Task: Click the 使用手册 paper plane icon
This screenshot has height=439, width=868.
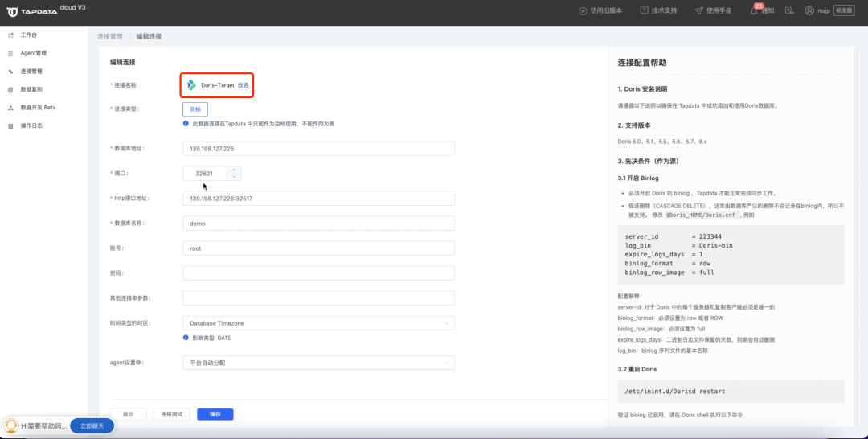Action: (x=699, y=10)
